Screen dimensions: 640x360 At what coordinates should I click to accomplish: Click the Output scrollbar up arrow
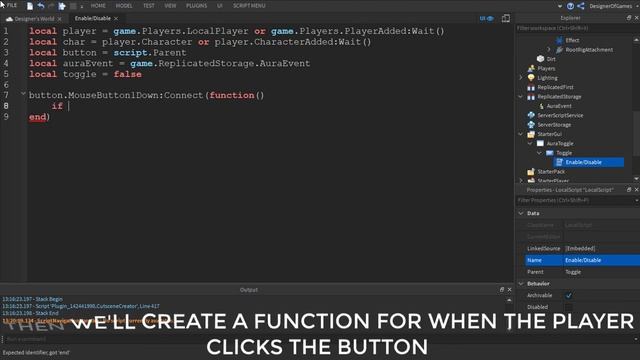[509, 300]
